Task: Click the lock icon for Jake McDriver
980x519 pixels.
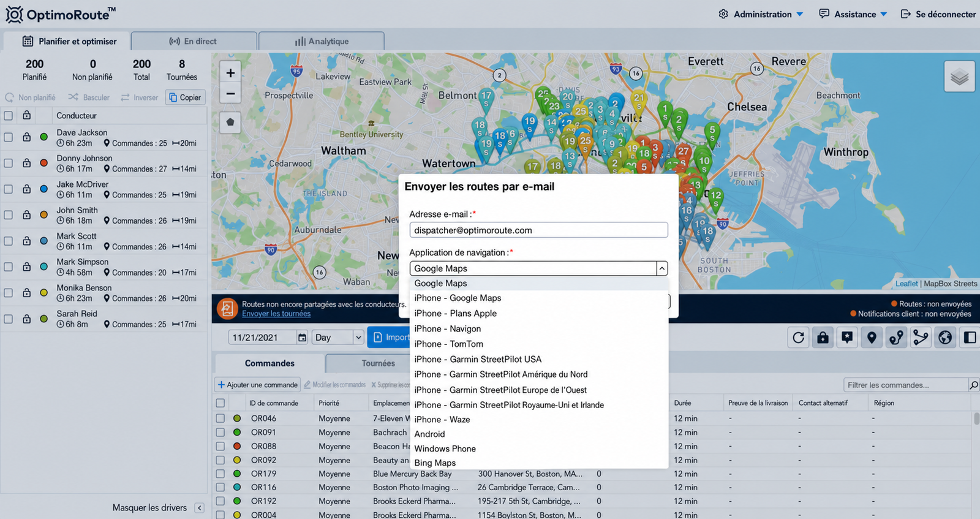Action: [27, 189]
